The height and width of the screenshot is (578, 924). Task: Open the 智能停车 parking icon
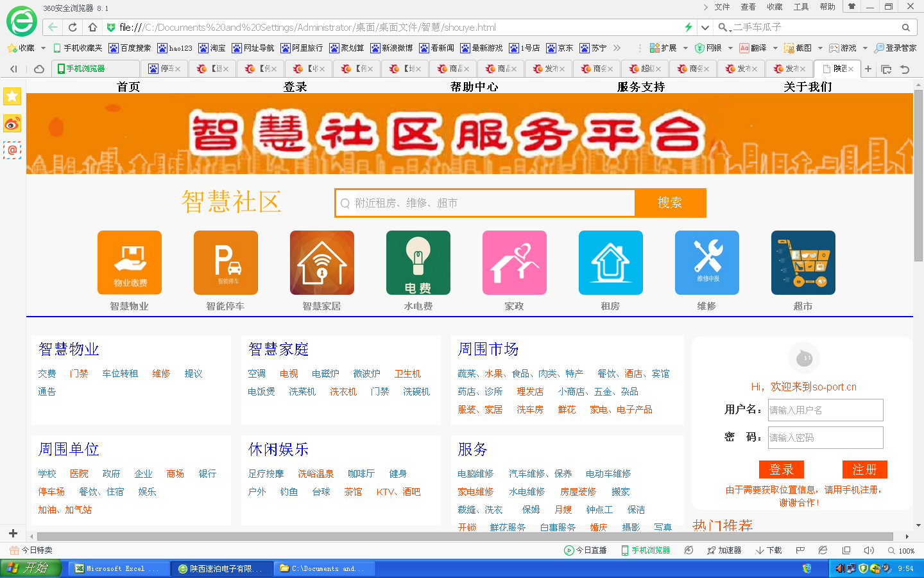tap(226, 263)
